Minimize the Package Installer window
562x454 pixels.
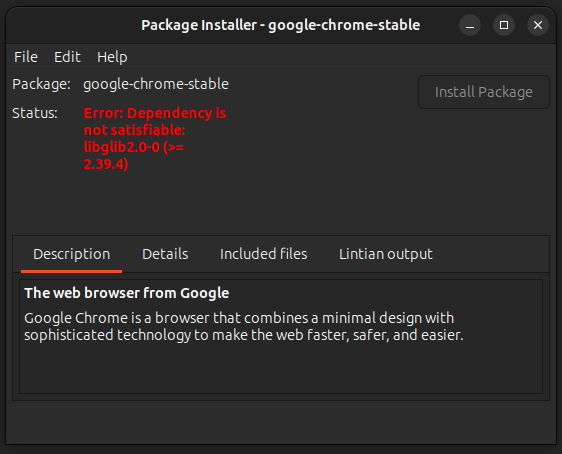[x=470, y=25]
